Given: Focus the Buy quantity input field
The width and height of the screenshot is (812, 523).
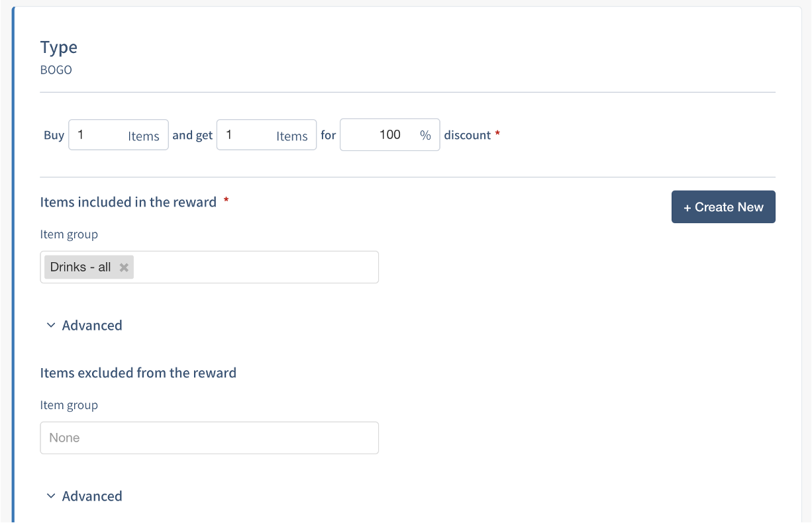Looking at the screenshot, I should tap(98, 135).
